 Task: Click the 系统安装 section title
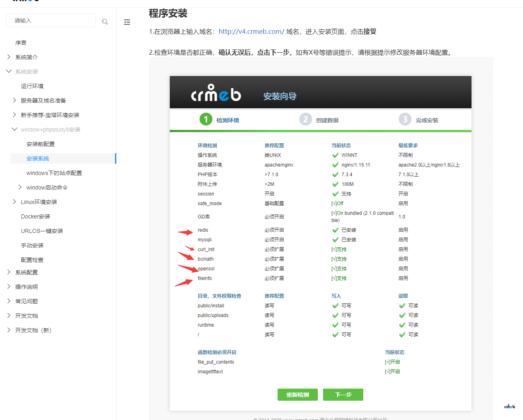coord(27,72)
